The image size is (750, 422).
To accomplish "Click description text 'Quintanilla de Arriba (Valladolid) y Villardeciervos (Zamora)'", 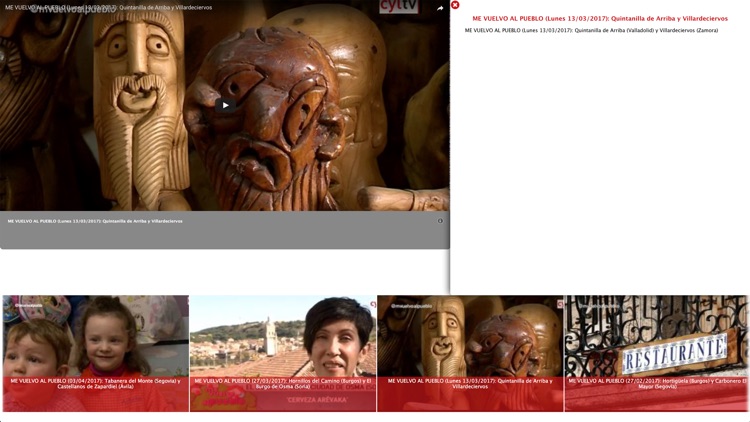I will click(x=646, y=30).
